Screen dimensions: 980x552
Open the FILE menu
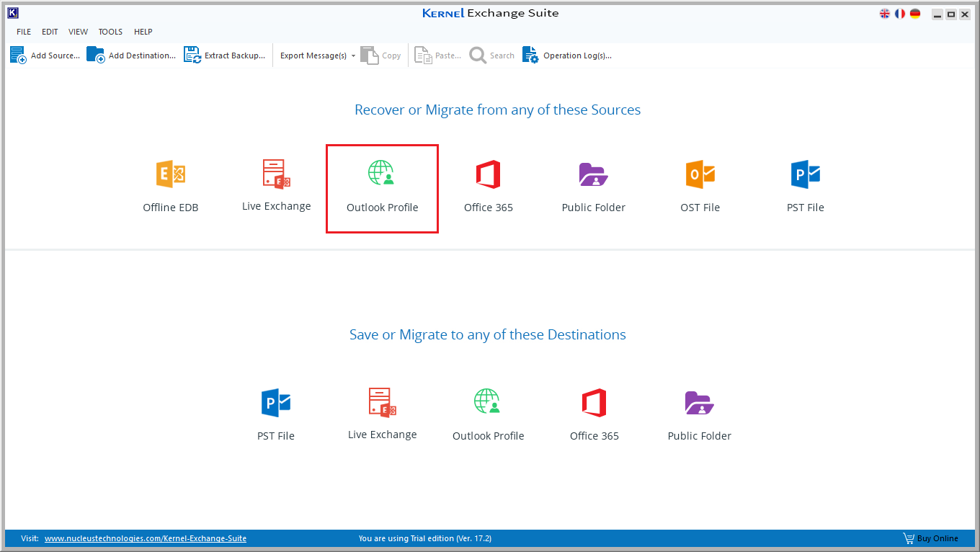(x=24, y=32)
